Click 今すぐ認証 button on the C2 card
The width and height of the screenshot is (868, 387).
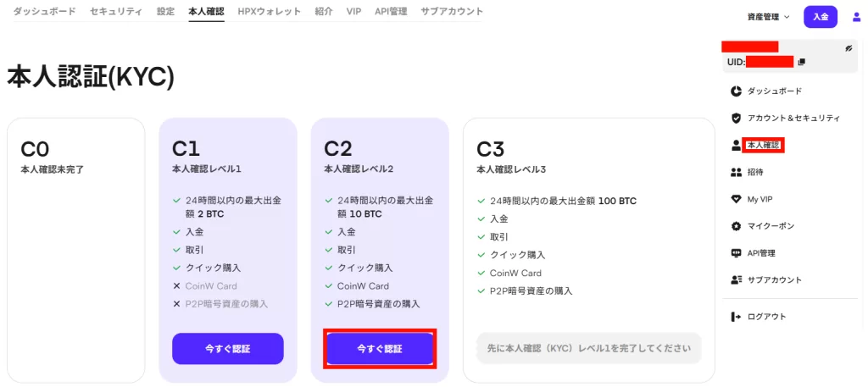380,349
